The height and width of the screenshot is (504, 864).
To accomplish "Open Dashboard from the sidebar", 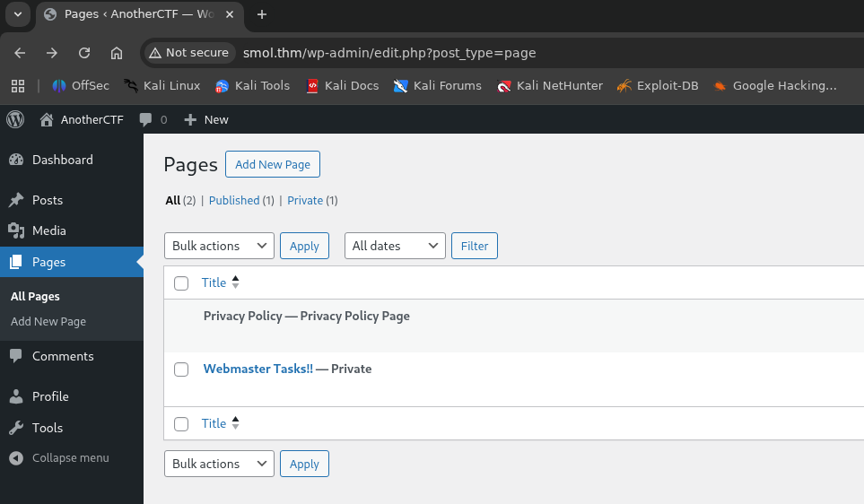I will point(72,160).
